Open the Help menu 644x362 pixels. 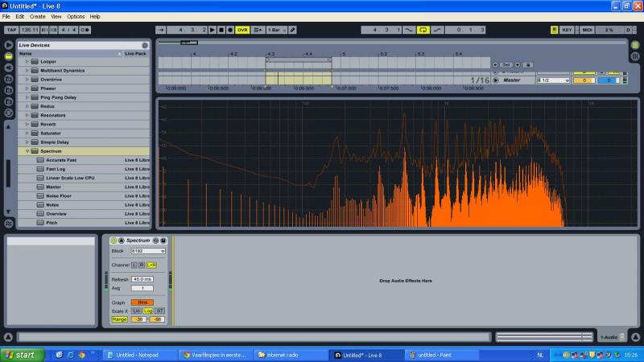pos(95,16)
